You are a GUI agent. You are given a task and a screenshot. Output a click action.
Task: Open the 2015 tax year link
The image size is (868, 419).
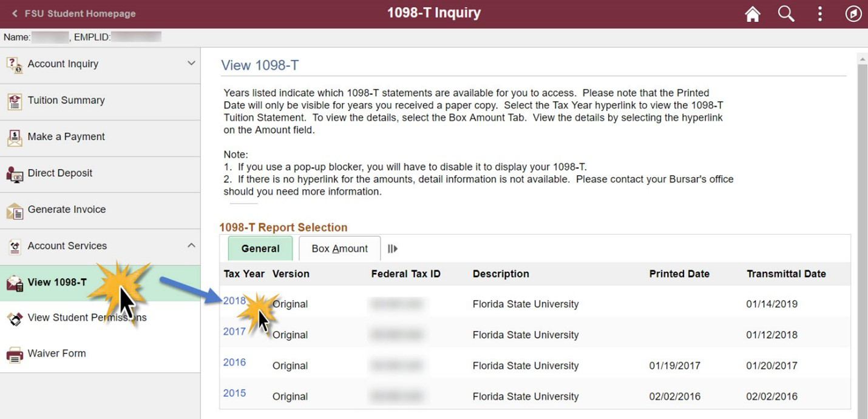(234, 394)
